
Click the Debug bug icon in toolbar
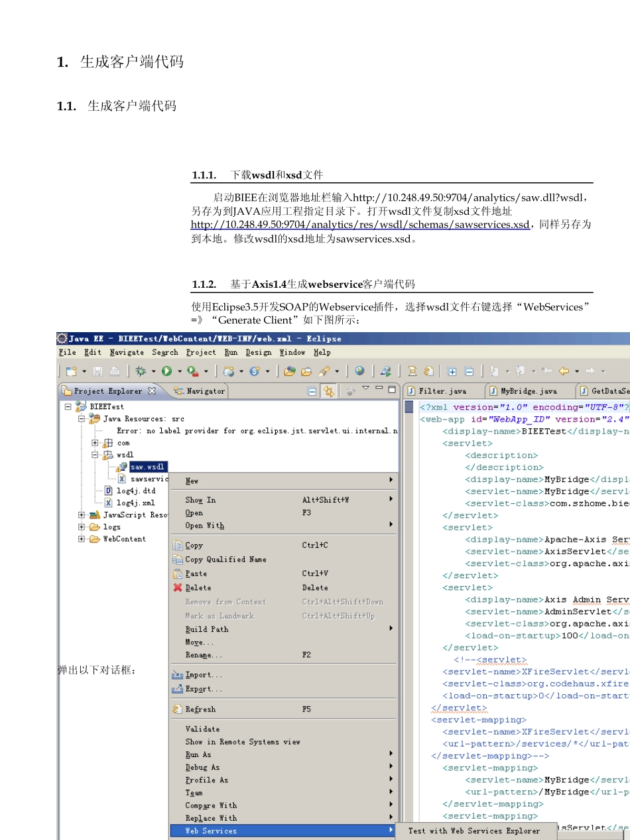coord(141,372)
